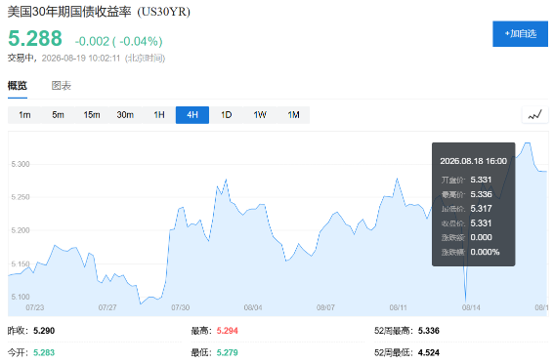The height and width of the screenshot is (363, 554).
Task: Select the 1H interval
Action: [x=159, y=115]
